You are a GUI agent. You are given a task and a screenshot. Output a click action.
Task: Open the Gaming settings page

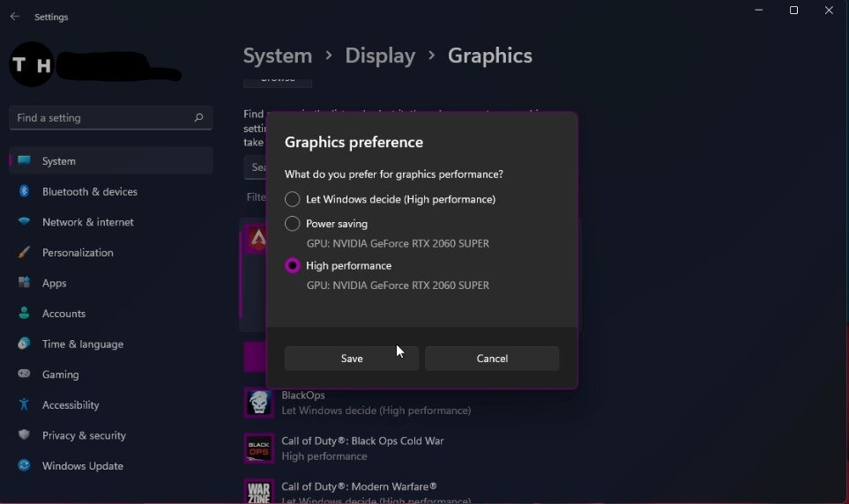coord(111,374)
